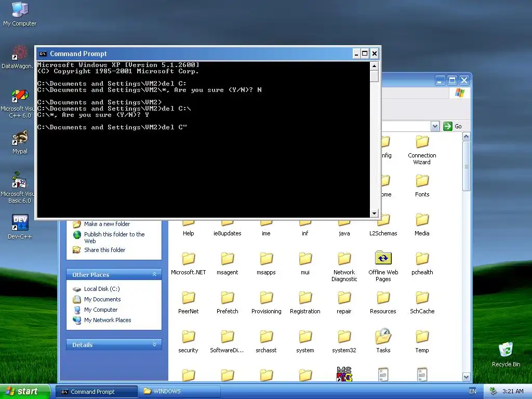Select the repair folder
This screenshot has height=399, width=532.
pos(344,303)
